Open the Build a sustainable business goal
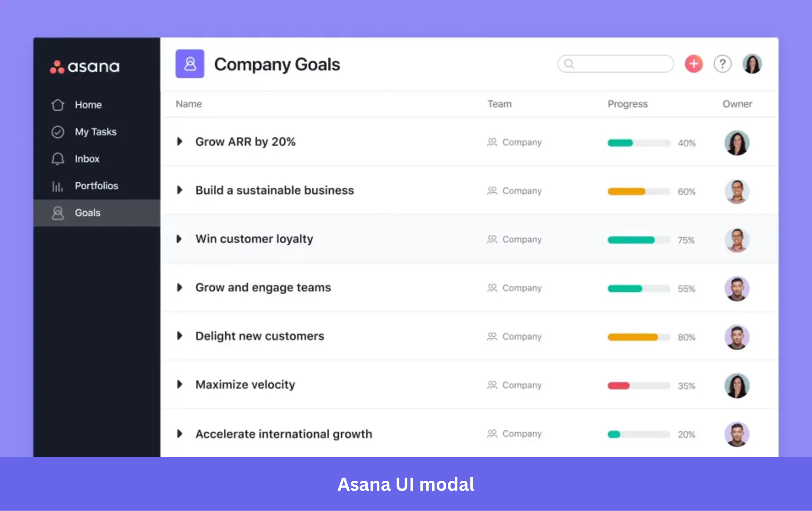 pos(274,190)
